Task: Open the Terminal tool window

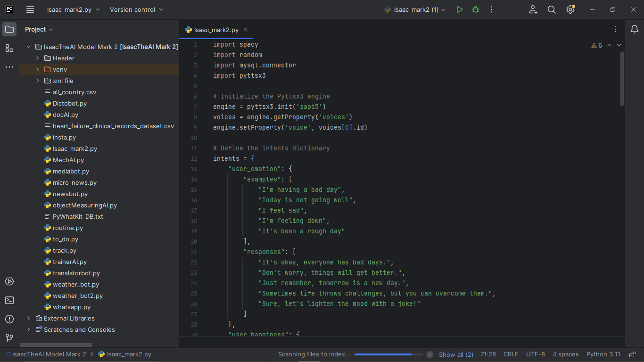Action: click(9, 300)
